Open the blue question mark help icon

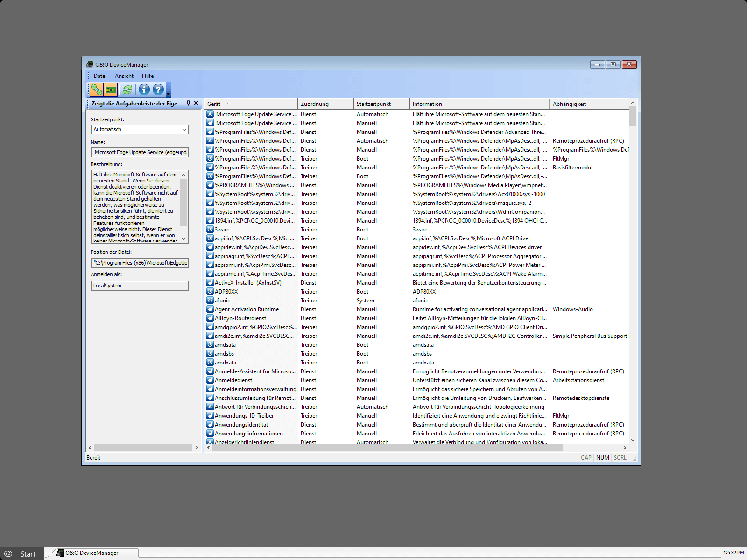point(158,90)
